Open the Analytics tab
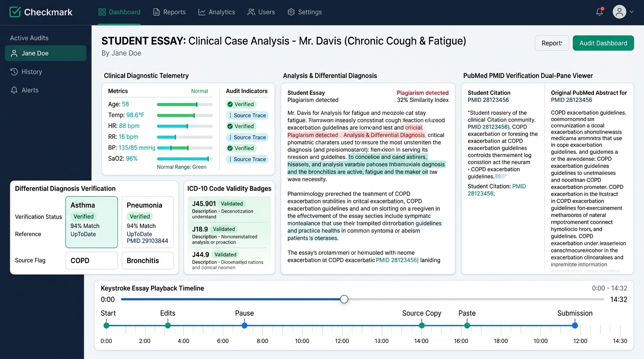This screenshot has height=359, width=644. click(x=217, y=12)
